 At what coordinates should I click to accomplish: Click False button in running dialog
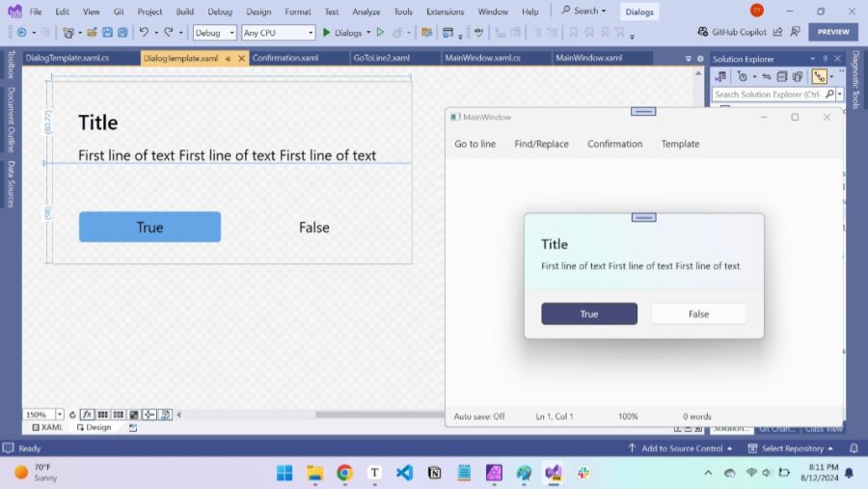coord(698,313)
